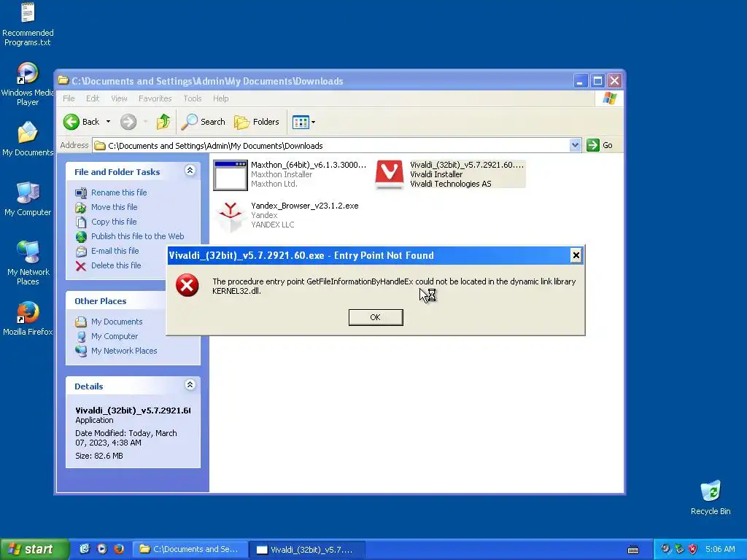747x560 pixels.
Task: Click the keyboard icon in the taskbar
Action: [633, 550]
